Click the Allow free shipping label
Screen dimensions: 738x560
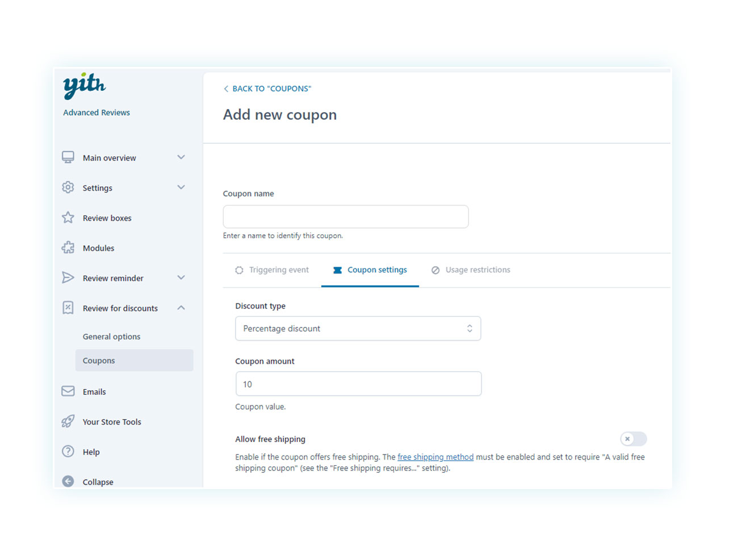click(270, 439)
